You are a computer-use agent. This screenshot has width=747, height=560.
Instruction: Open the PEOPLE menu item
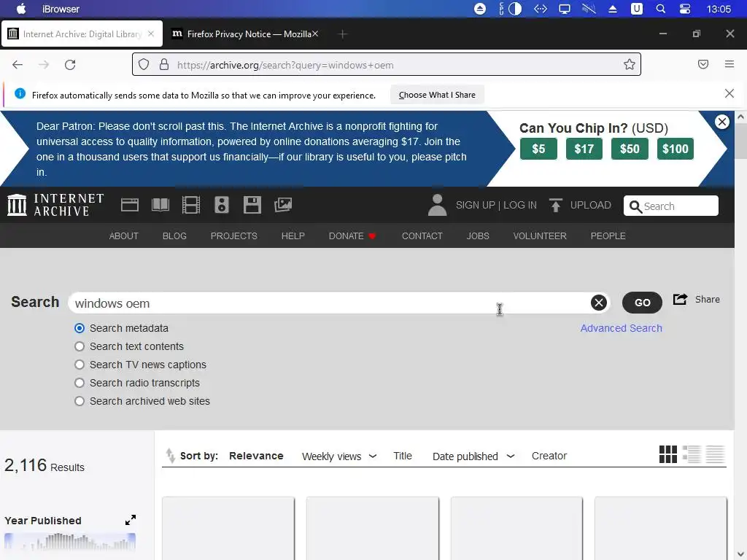(608, 236)
